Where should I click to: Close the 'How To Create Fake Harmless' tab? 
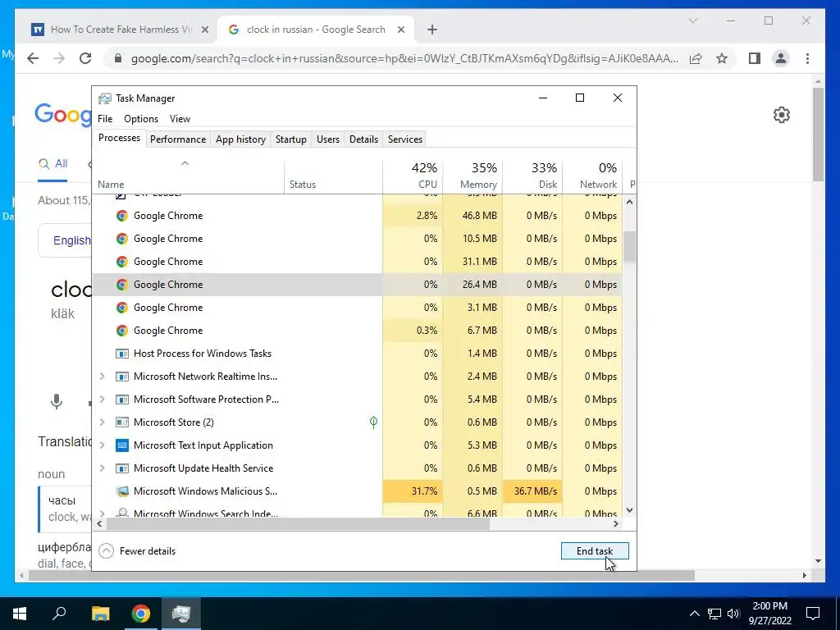[204, 30]
